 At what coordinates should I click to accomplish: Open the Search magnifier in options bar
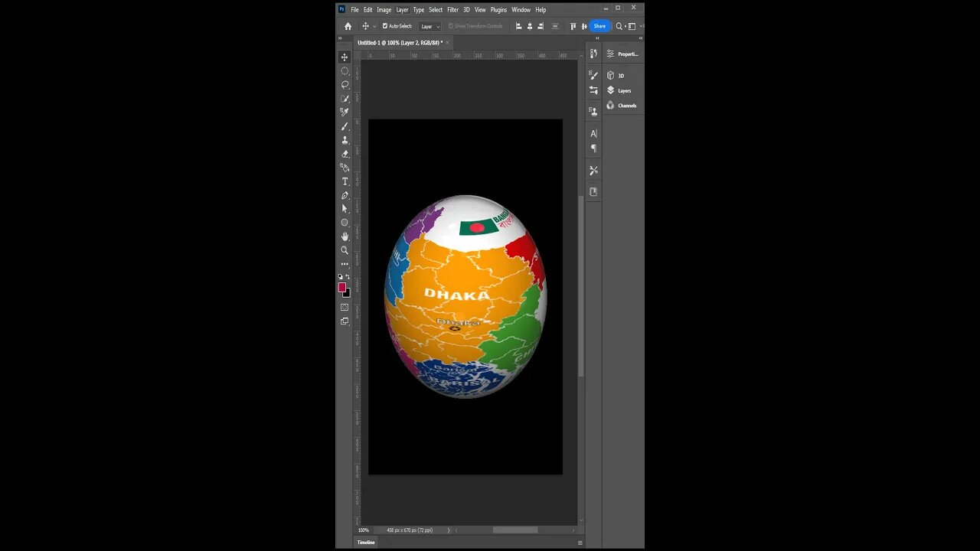[619, 26]
